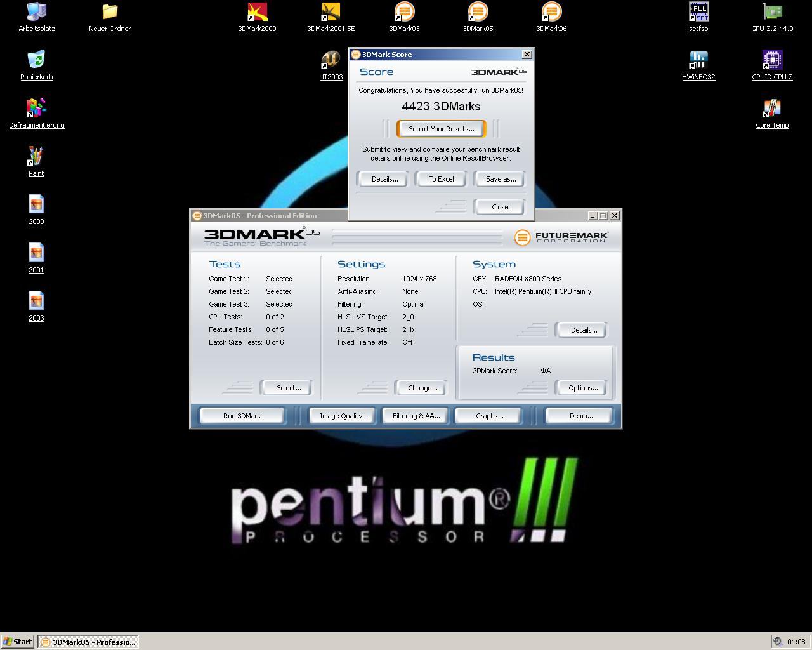Open the Arbeitsplatz desktop icon

click(36, 17)
